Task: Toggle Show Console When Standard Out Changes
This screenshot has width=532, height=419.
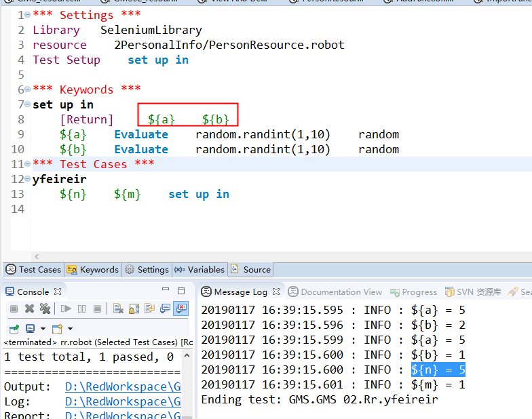Action: (166, 309)
